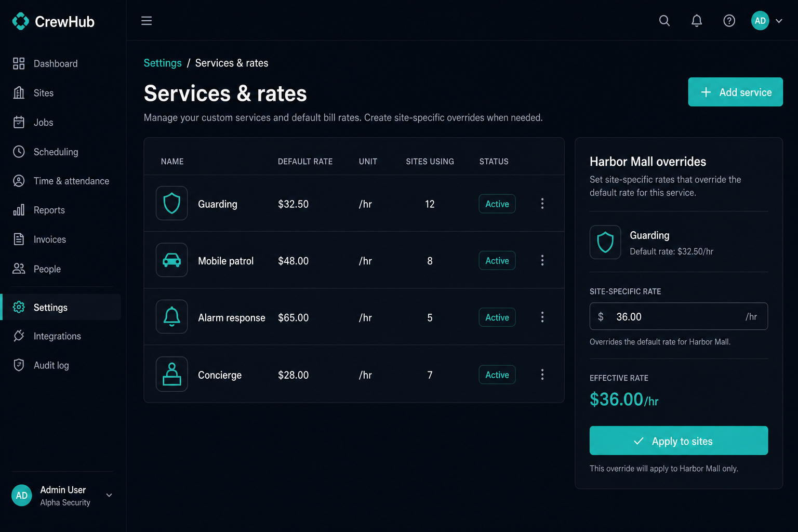
Task: Click the Alarm response service name
Action: (x=232, y=317)
